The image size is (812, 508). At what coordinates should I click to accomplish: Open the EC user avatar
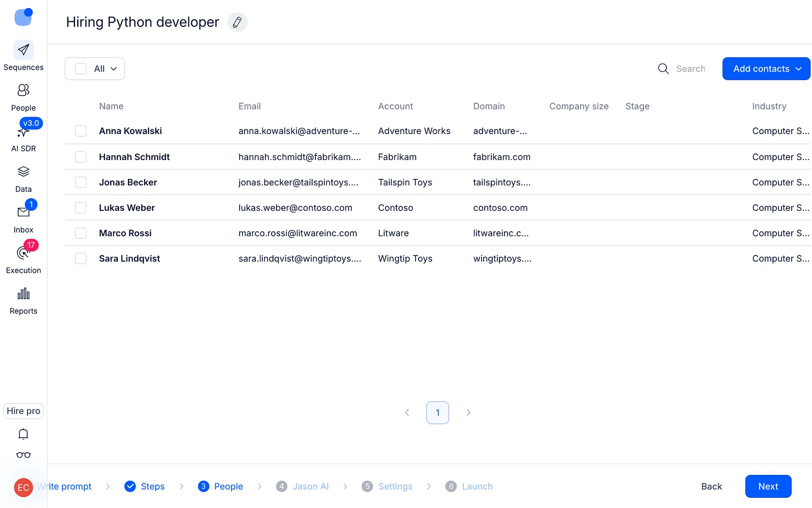coord(23,488)
